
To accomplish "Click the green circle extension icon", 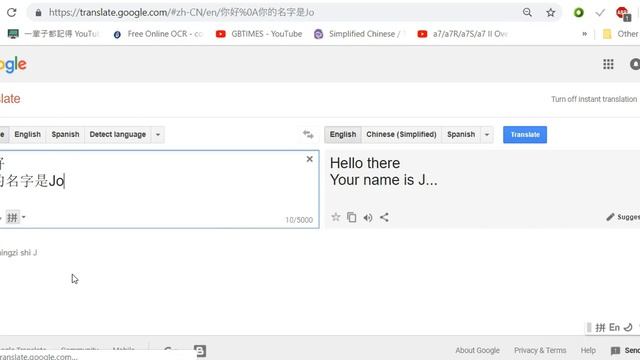I will pyautogui.click(x=578, y=13).
